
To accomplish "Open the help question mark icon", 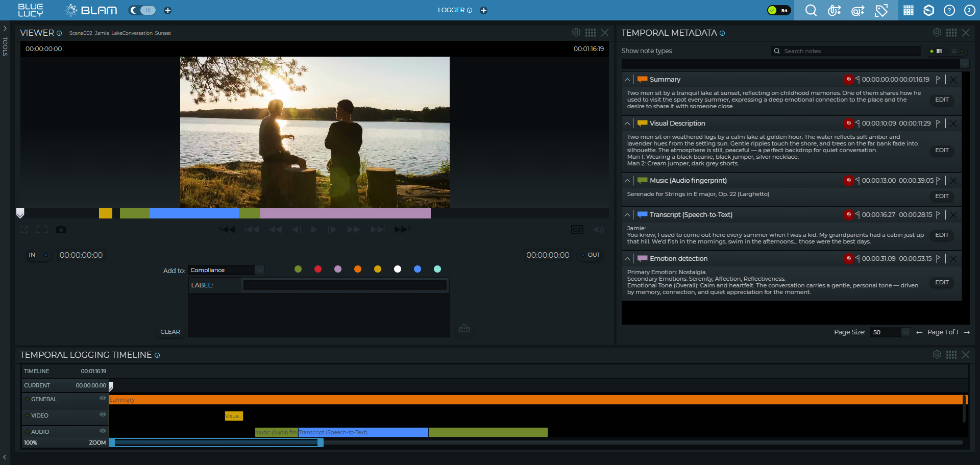I will pos(949,10).
